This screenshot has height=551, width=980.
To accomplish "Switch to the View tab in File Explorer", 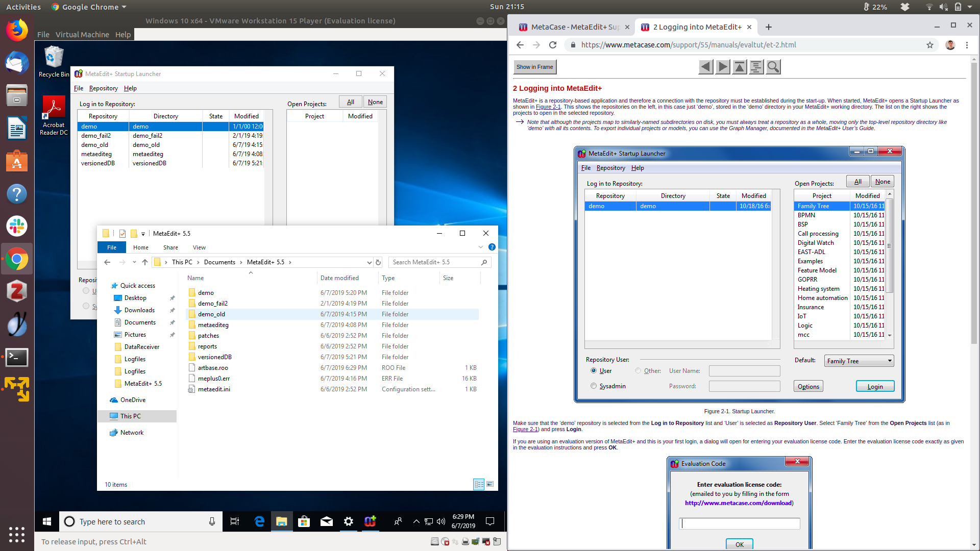I will pyautogui.click(x=199, y=247).
